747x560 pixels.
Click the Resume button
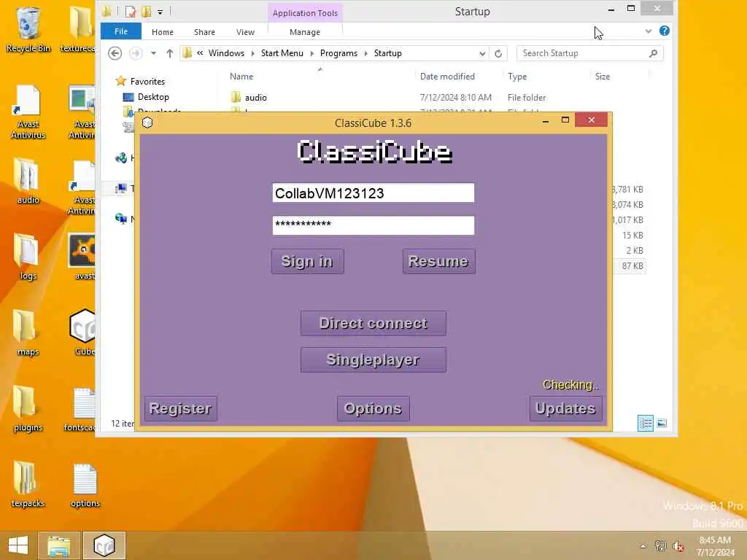(x=438, y=262)
